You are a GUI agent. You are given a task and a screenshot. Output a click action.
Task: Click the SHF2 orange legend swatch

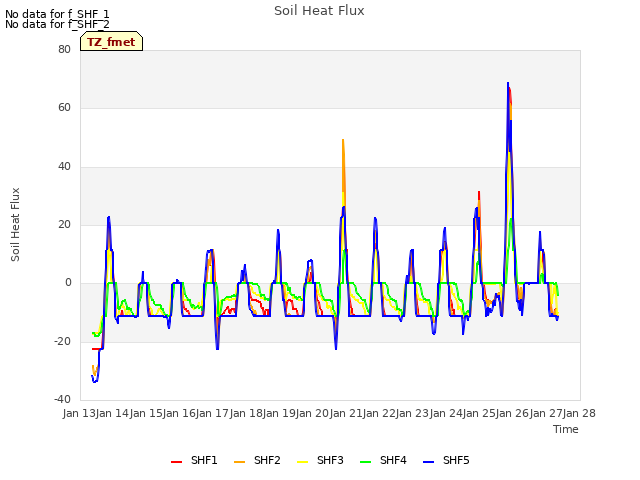click(239, 462)
